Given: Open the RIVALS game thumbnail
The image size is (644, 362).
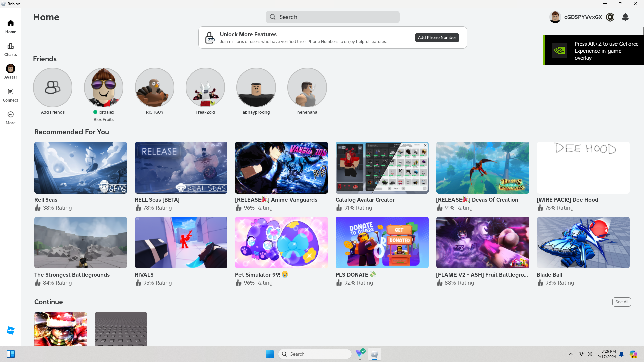Looking at the screenshot, I should [181, 242].
